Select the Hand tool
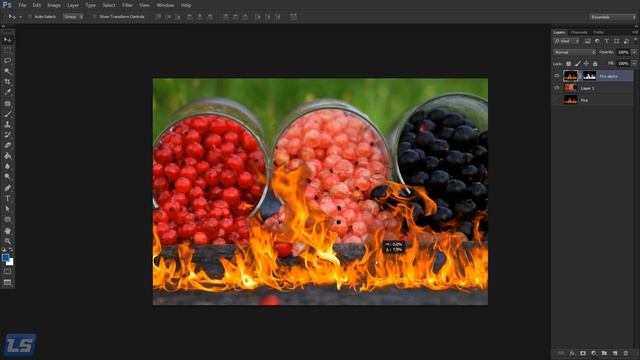The image size is (640, 360). 7,231
